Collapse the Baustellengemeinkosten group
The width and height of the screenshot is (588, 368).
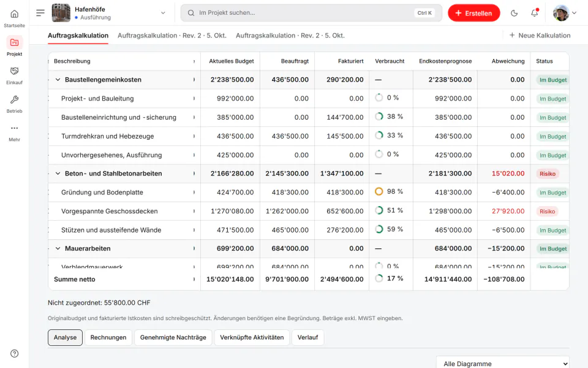[x=58, y=80]
